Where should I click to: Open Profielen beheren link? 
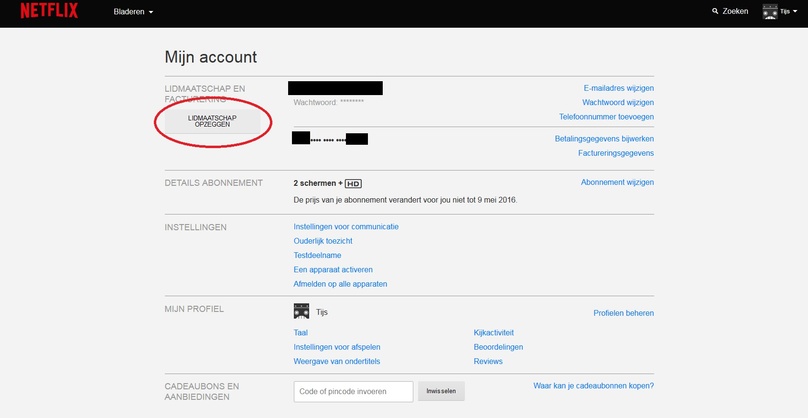pyautogui.click(x=624, y=313)
